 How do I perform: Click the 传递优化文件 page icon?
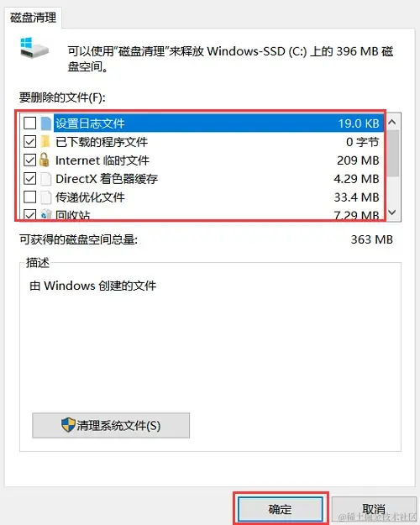point(46,197)
